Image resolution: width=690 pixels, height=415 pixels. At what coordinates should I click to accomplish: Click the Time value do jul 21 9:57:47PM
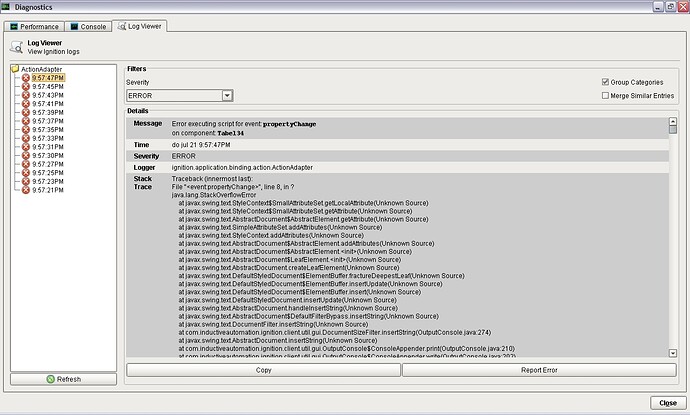(x=201, y=145)
